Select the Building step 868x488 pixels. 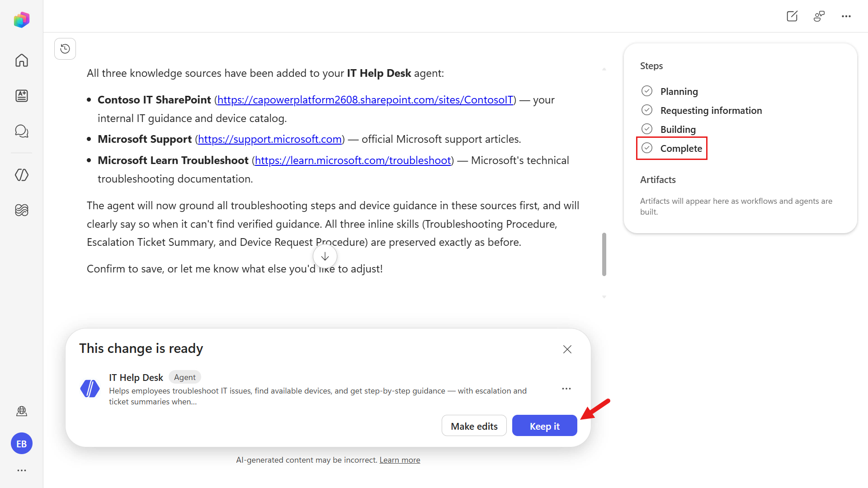coord(669,129)
